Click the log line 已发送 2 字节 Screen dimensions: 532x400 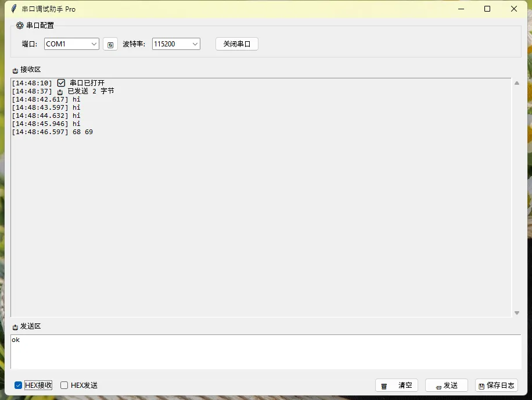(x=63, y=91)
